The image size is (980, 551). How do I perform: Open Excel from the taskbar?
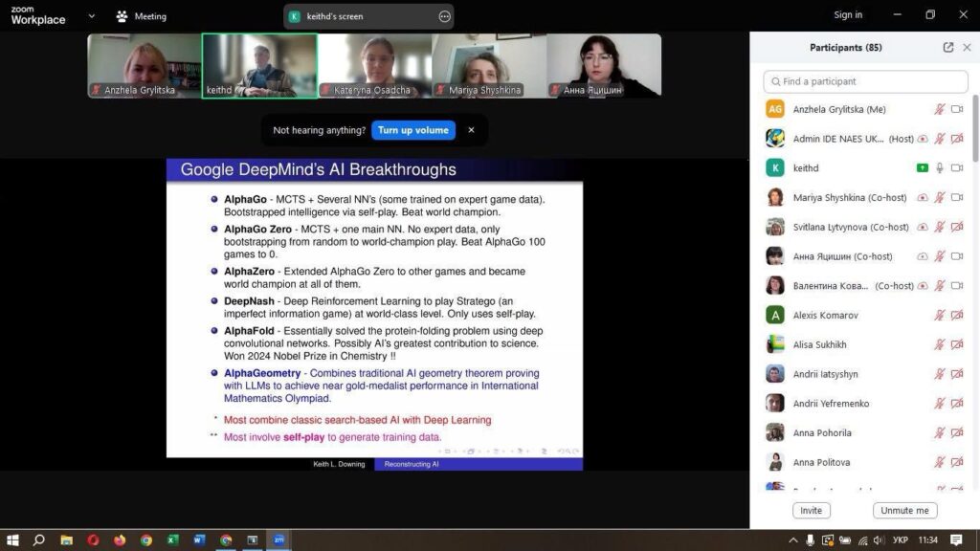click(173, 540)
